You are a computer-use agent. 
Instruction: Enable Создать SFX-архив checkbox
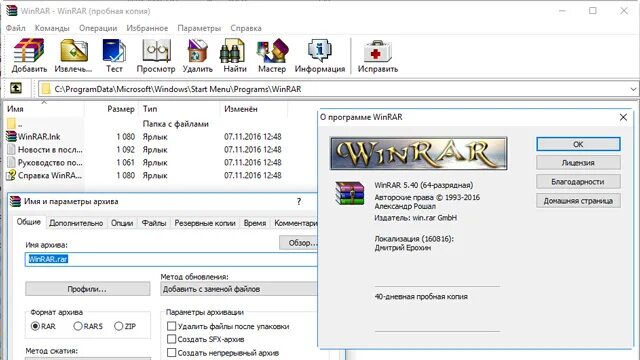point(171,339)
